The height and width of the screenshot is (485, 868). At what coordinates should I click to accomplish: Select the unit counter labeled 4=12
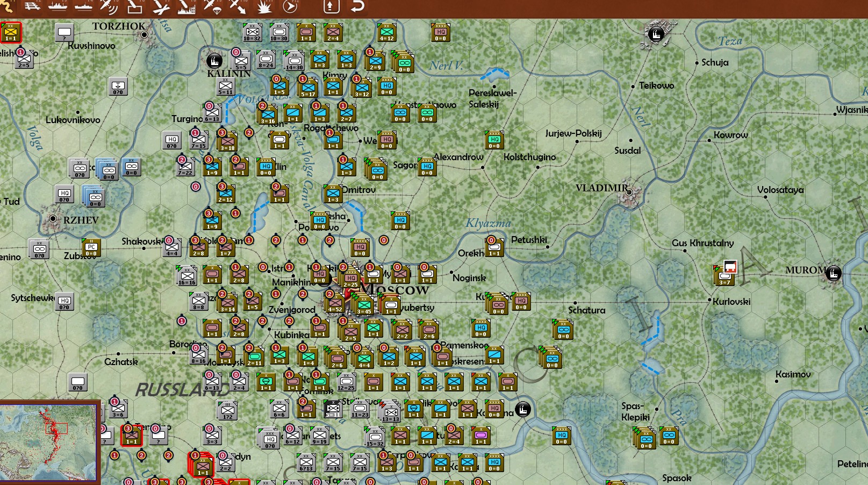(387, 33)
